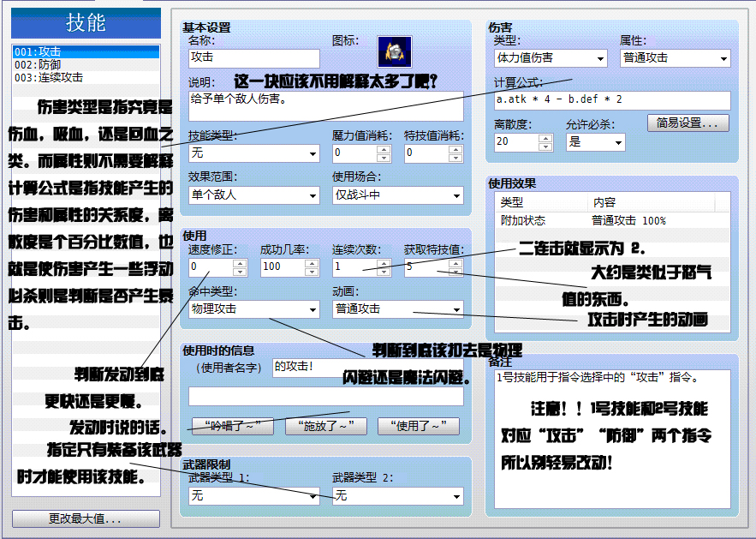Click the 计算公式 formula field
756x539 pixels.
pyautogui.click(x=612, y=100)
